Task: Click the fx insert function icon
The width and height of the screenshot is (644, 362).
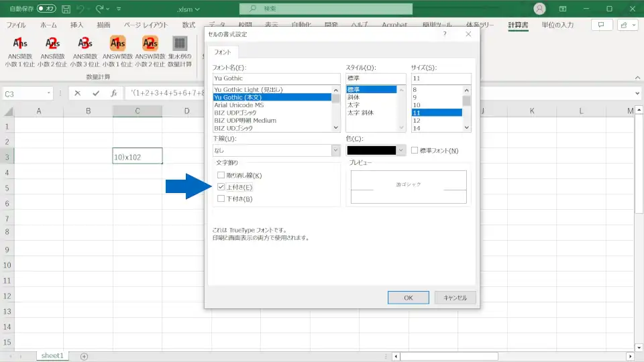Action: tap(114, 94)
